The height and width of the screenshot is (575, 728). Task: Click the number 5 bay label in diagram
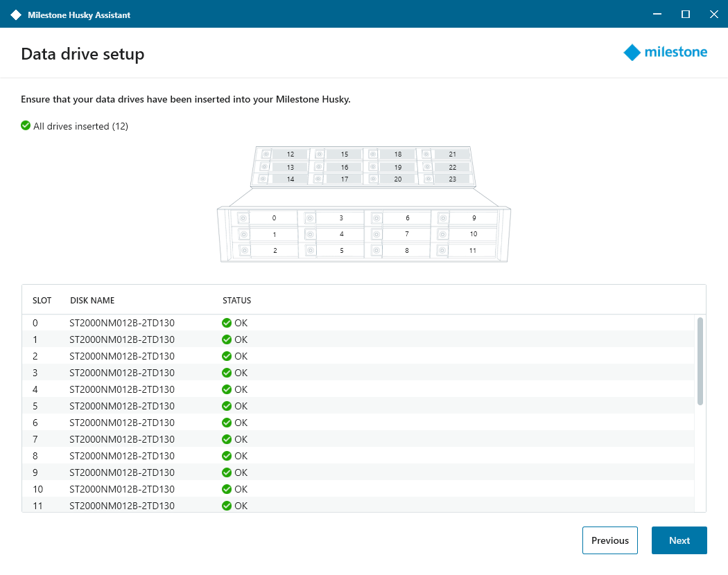pyautogui.click(x=342, y=251)
